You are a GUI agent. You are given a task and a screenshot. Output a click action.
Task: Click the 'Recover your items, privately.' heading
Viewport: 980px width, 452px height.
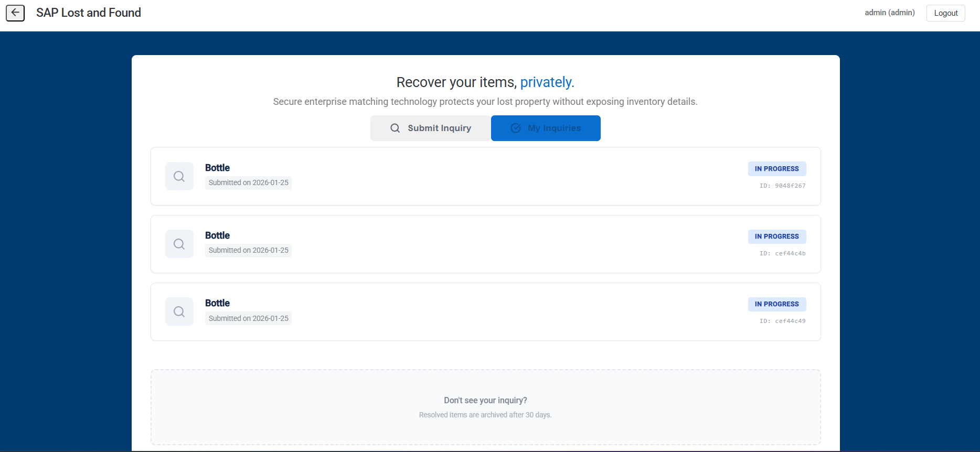click(x=485, y=82)
